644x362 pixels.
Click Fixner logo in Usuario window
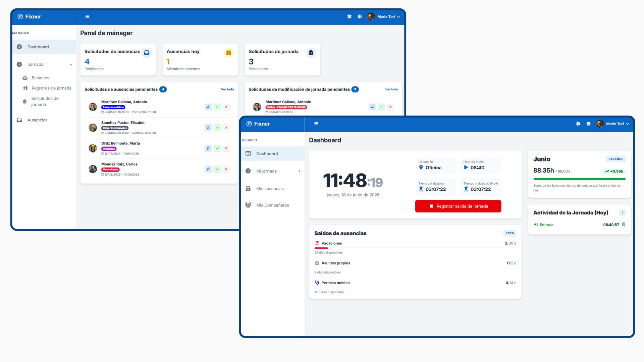coord(258,124)
